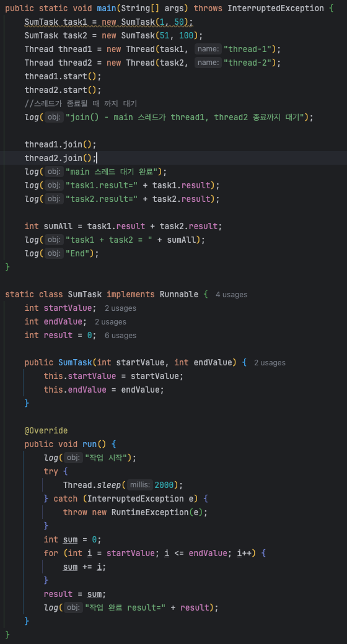Image resolution: width=347 pixels, height=644 pixels.
Task: Click the "task1.result=" string literal
Action: coord(102,185)
